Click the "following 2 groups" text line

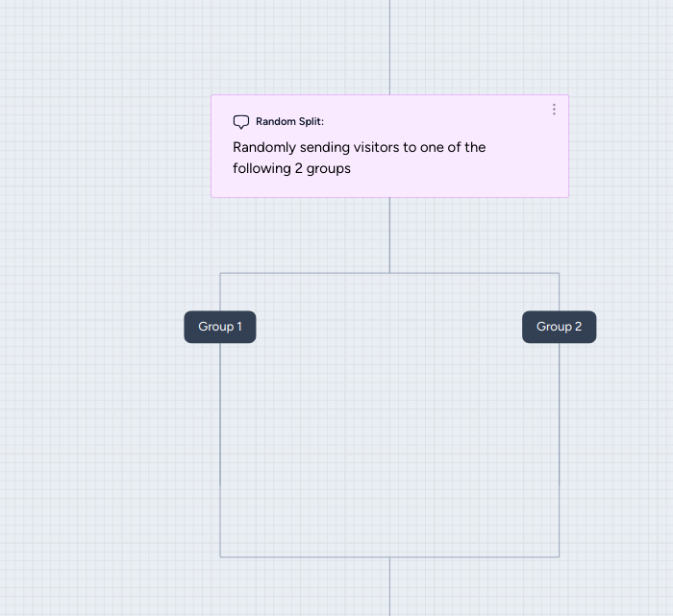[291, 168]
